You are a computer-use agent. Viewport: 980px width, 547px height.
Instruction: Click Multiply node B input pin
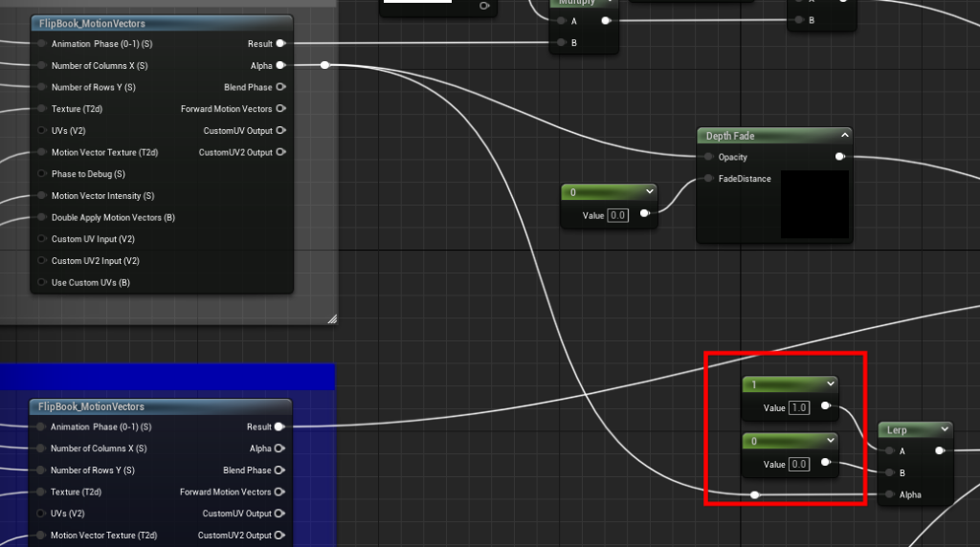point(561,42)
